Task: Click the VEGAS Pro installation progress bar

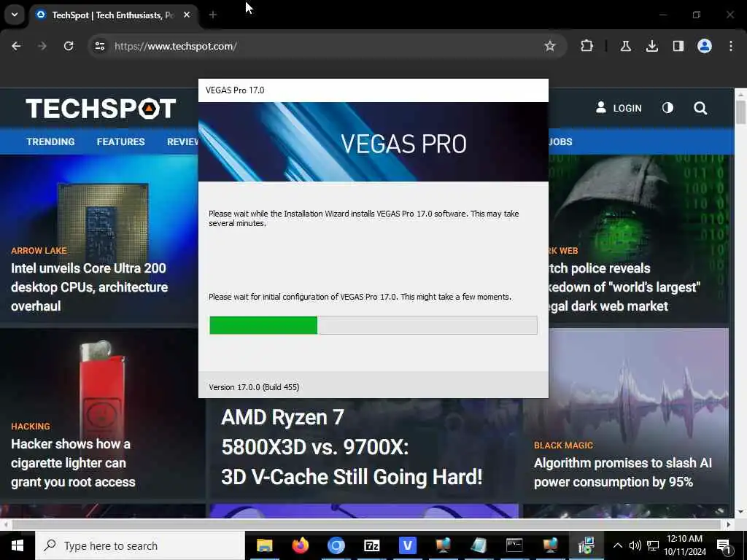Action: tap(373, 325)
